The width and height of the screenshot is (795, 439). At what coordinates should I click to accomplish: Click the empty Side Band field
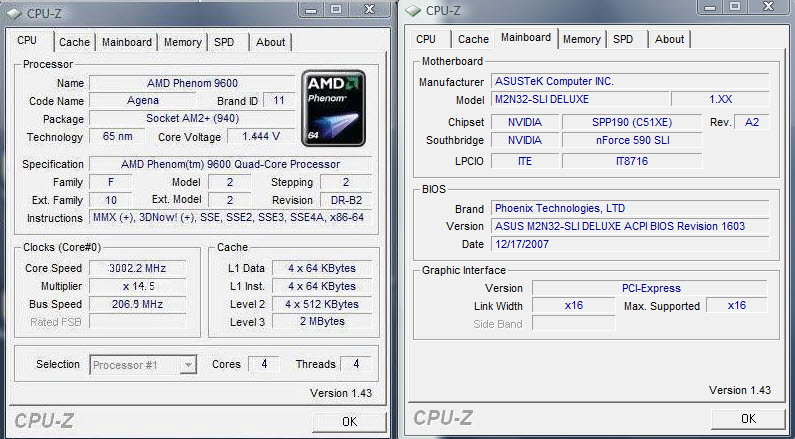tap(573, 323)
